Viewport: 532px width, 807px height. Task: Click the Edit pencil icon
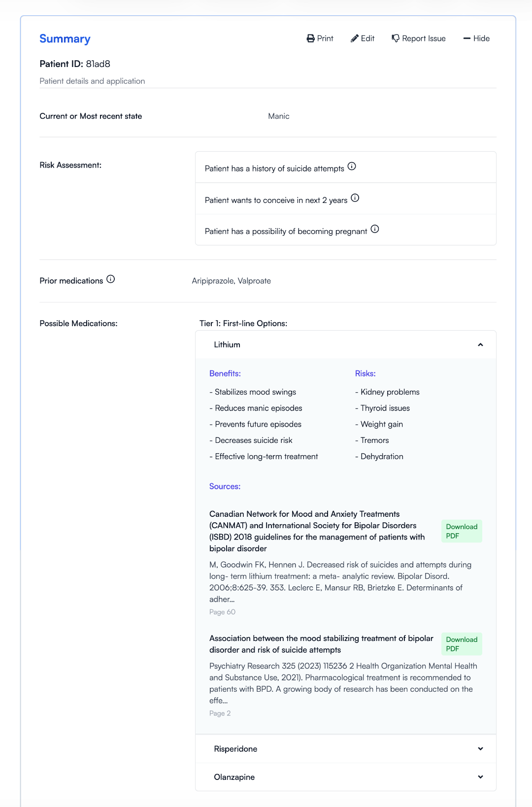click(x=355, y=38)
